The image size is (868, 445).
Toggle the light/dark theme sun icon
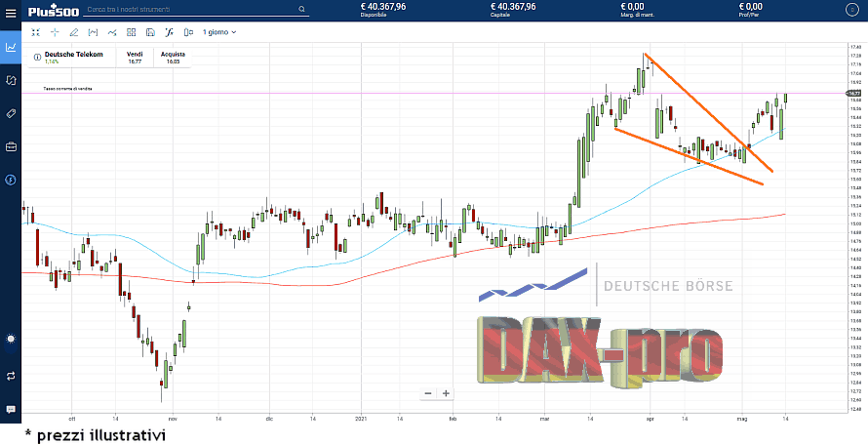tap(11, 339)
